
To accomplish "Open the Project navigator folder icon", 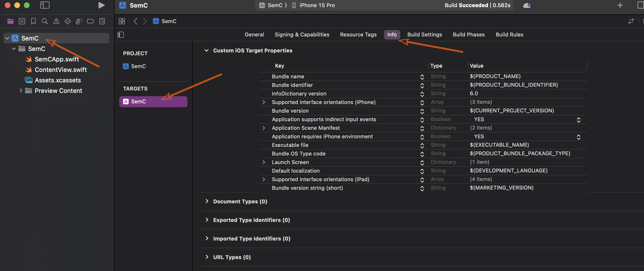I will coord(10,21).
